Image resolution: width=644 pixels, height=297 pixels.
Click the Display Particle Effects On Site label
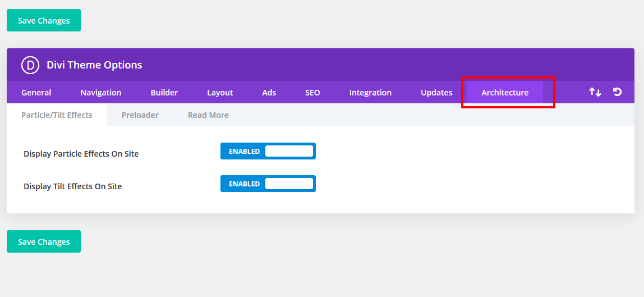[x=81, y=154]
